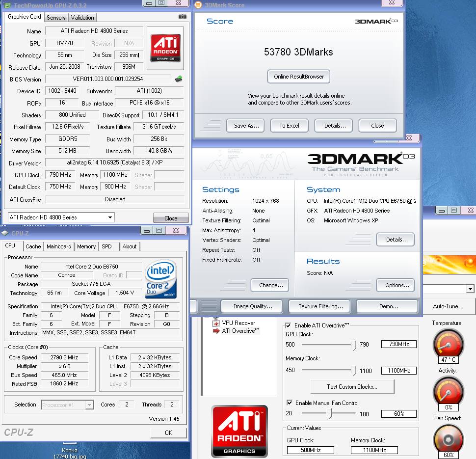
Task: Click the current GPU Clock 500MHz field
Action: click(311, 450)
